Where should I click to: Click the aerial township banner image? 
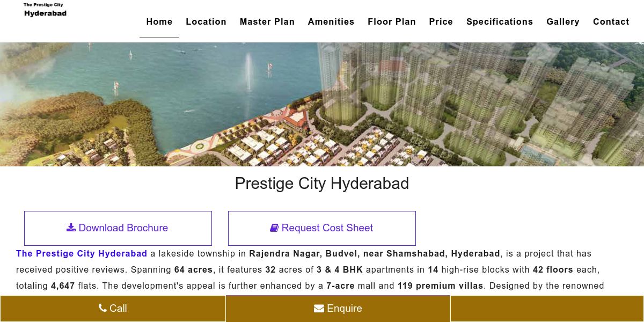pyautogui.click(x=322, y=105)
